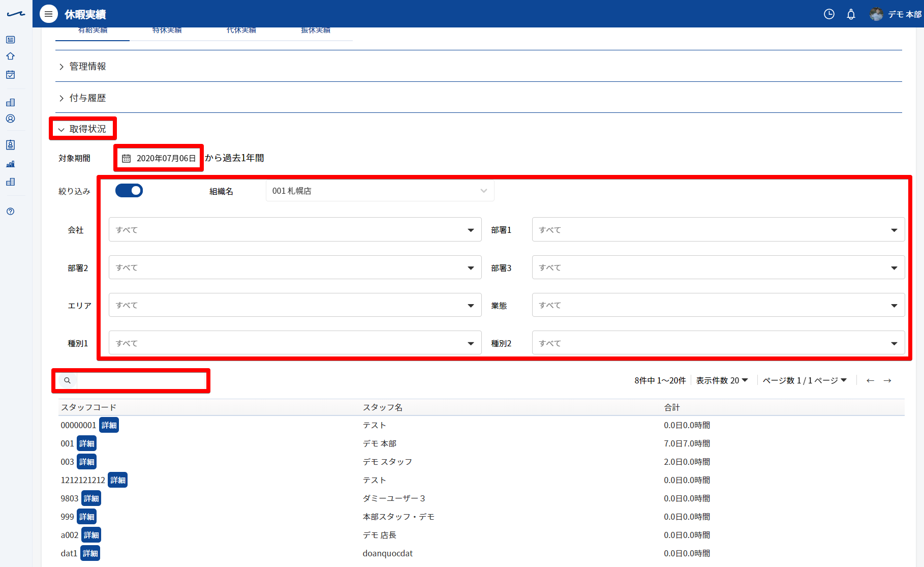Open the 会社 dropdown
This screenshot has height=567, width=924.
[x=295, y=230]
